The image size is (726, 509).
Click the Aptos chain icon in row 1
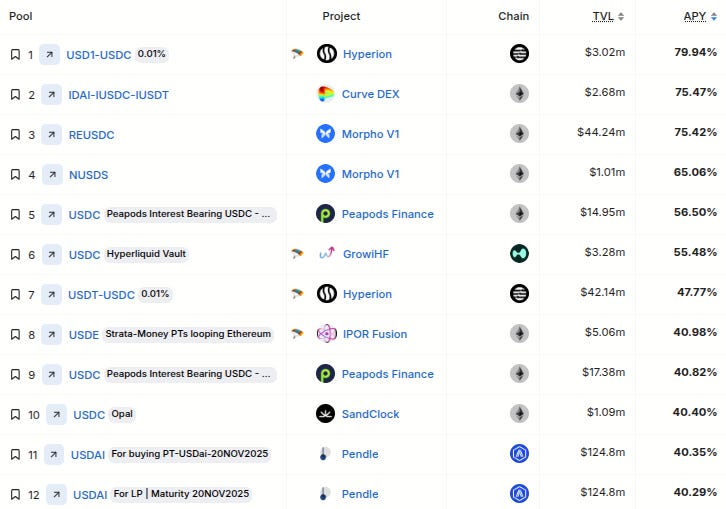(x=519, y=53)
